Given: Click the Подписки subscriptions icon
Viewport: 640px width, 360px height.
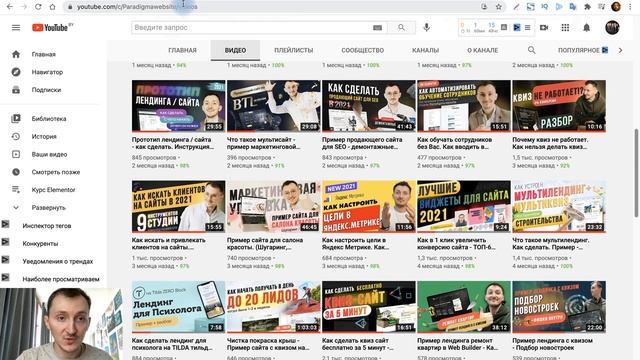Looking at the screenshot, I should [x=16, y=90].
